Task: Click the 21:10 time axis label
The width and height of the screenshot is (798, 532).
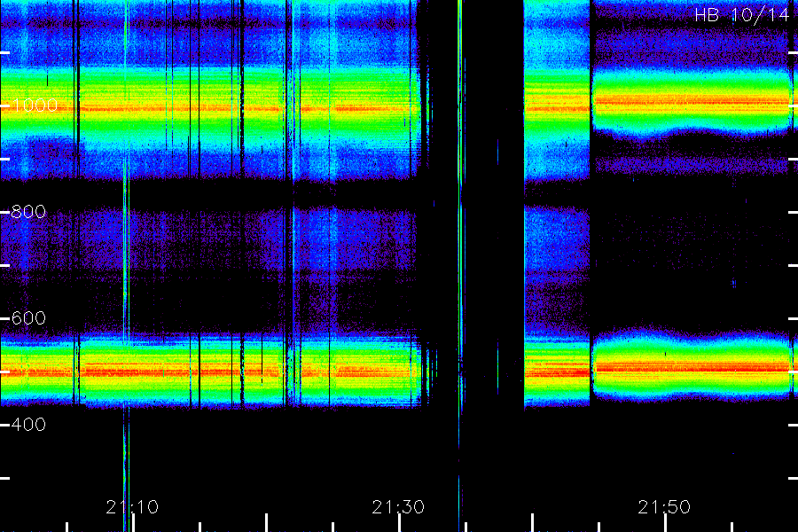Action: click(132, 507)
